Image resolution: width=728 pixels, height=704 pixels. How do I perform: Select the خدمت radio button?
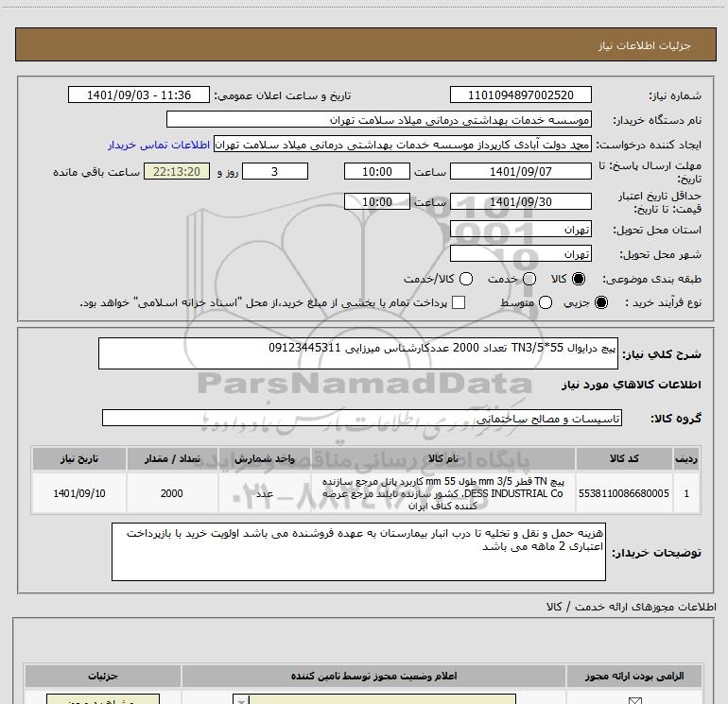click(x=529, y=279)
